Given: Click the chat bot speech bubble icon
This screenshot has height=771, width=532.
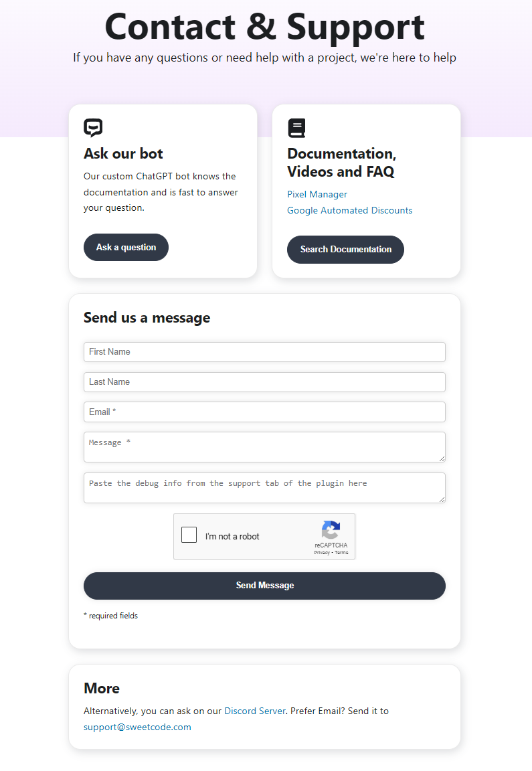Looking at the screenshot, I should pyautogui.click(x=93, y=128).
